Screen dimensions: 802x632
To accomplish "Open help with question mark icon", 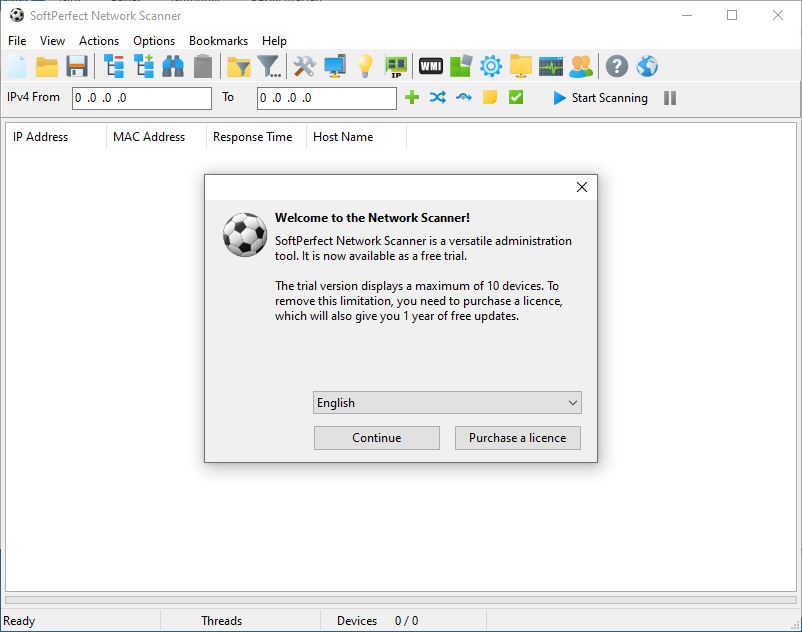I will 617,66.
